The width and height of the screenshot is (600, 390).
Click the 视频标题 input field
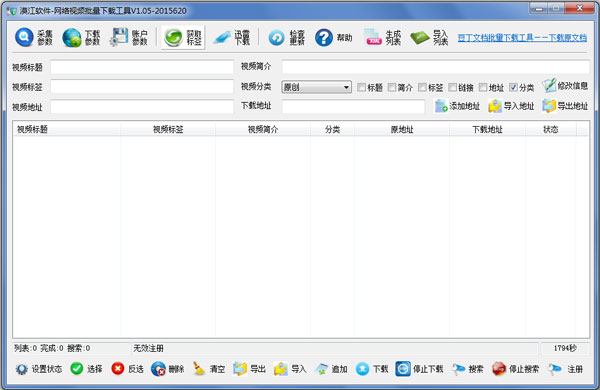point(142,67)
